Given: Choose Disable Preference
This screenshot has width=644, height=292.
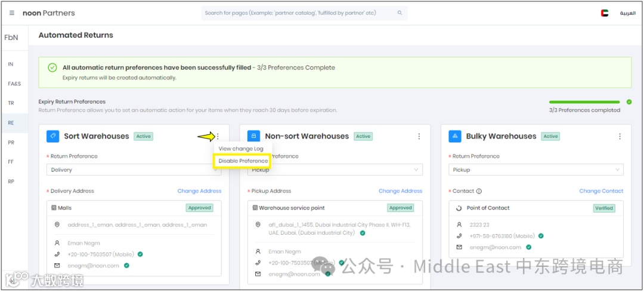Looking at the screenshot, I should click(x=243, y=161).
